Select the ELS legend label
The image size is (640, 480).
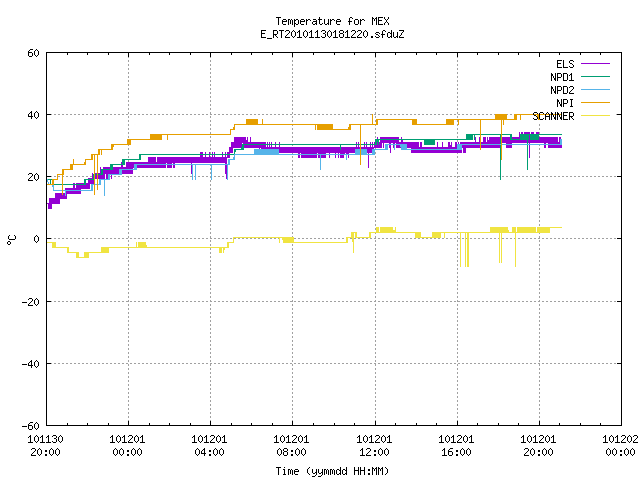click(x=565, y=64)
